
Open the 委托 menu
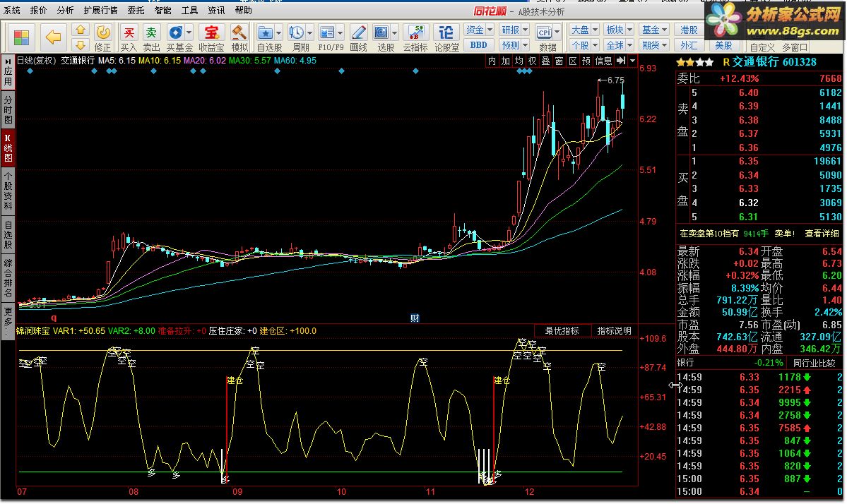click(136, 11)
